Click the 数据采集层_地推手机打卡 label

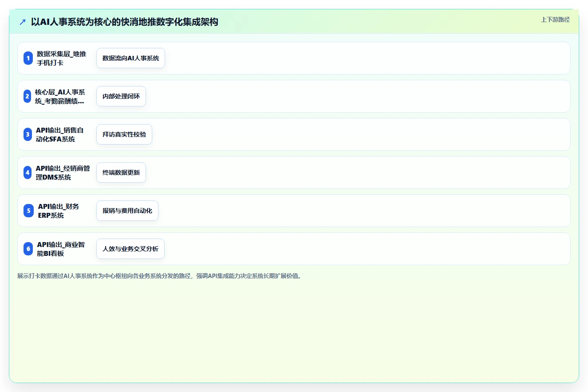click(62, 58)
